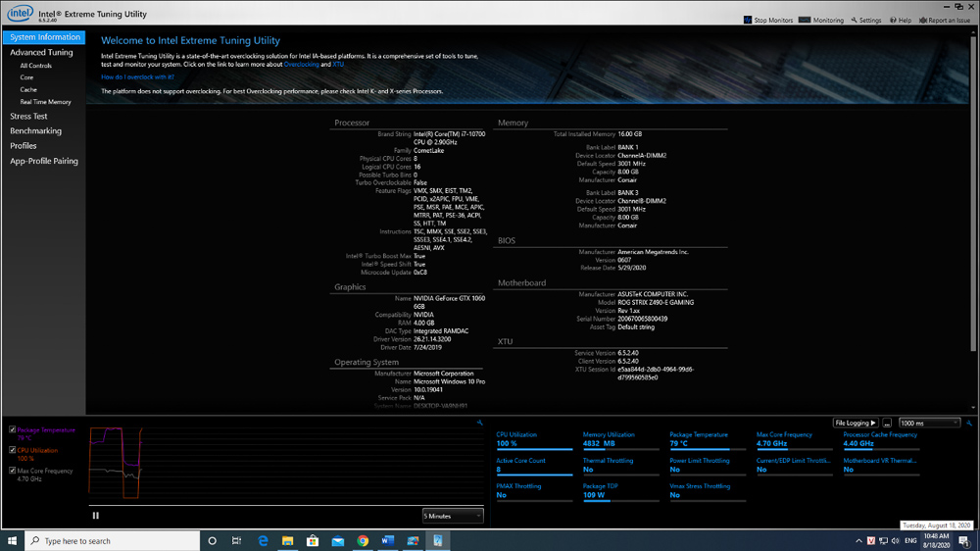The image size is (980, 551).
Task: Click the CPU Utilization 100 % monitor tile
Action: click(534, 440)
